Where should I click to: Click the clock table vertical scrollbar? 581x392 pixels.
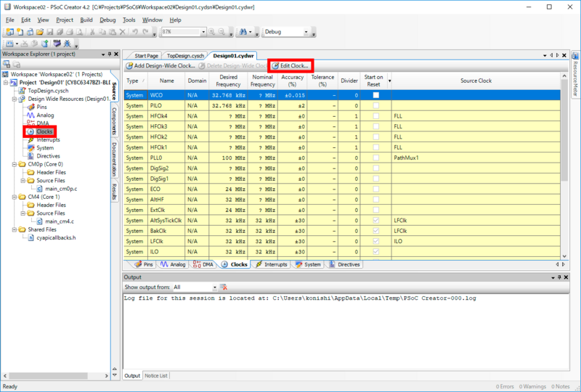(564, 130)
